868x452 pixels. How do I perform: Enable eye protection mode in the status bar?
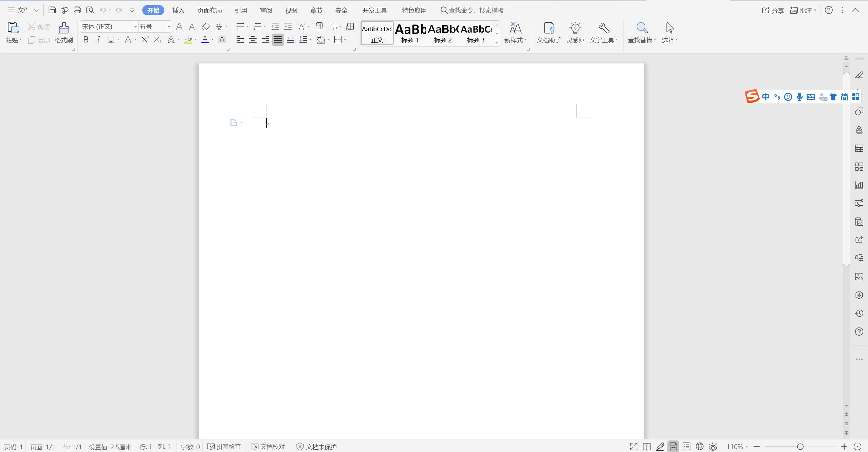tap(713, 447)
